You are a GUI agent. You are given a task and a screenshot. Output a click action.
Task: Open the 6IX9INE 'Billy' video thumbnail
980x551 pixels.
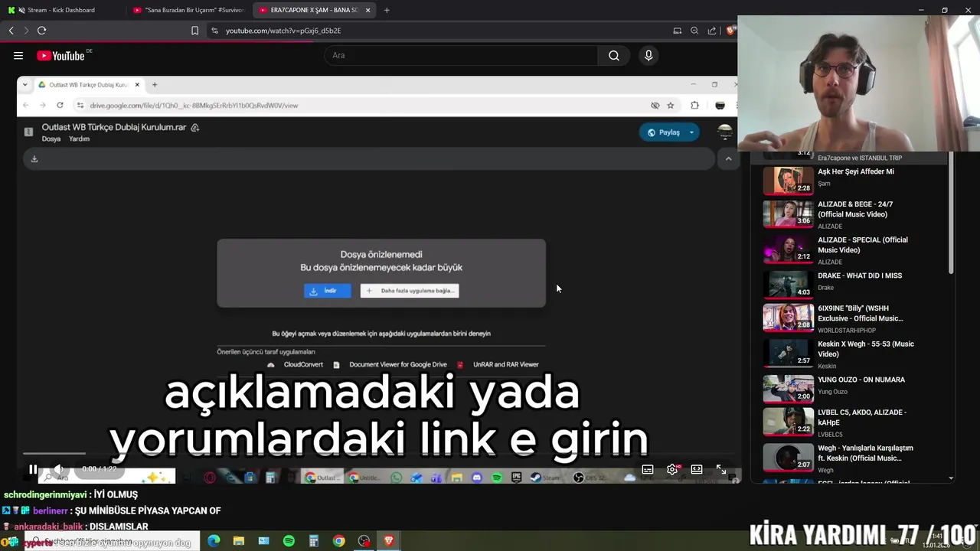pyautogui.click(x=788, y=317)
